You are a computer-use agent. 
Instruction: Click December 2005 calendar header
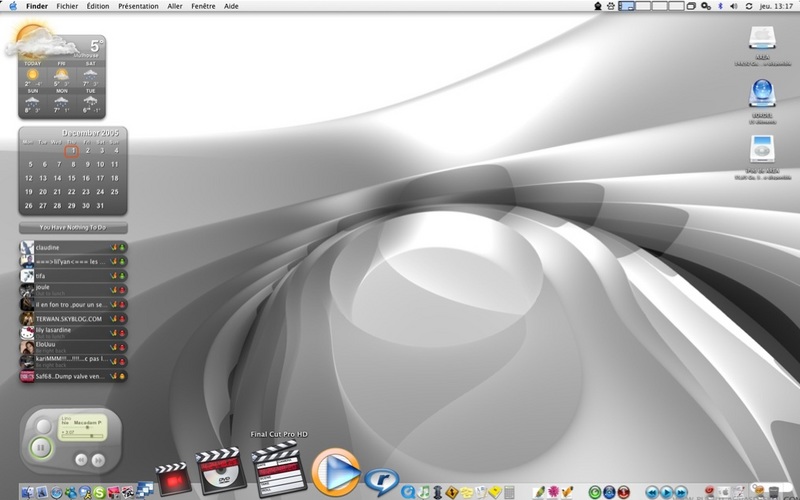point(90,133)
